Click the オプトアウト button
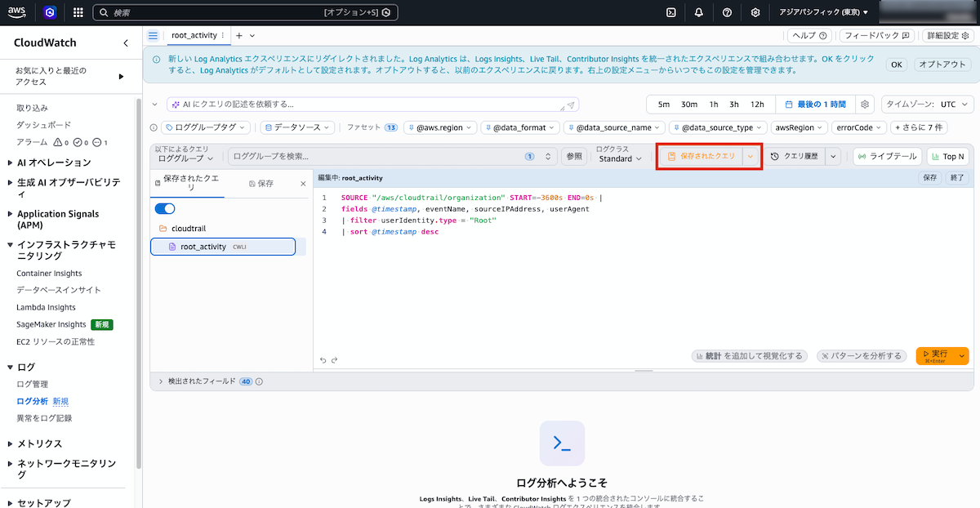Viewport: 980px width, 508px height. coord(942,65)
